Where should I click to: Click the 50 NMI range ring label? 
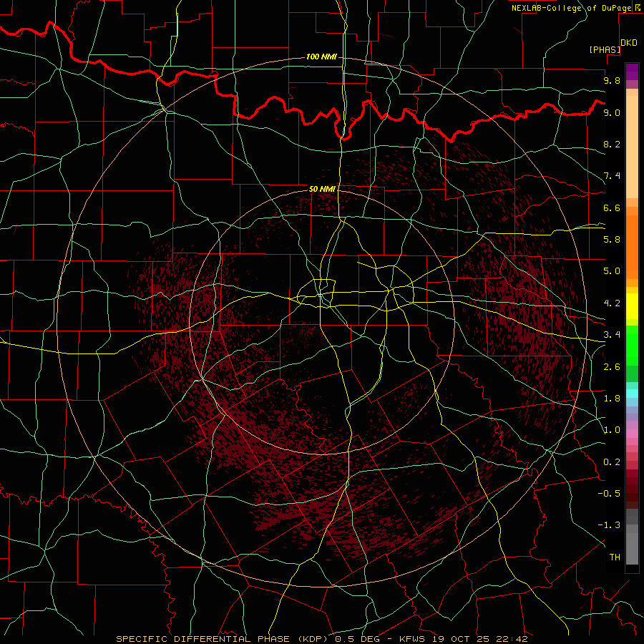tap(322, 189)
